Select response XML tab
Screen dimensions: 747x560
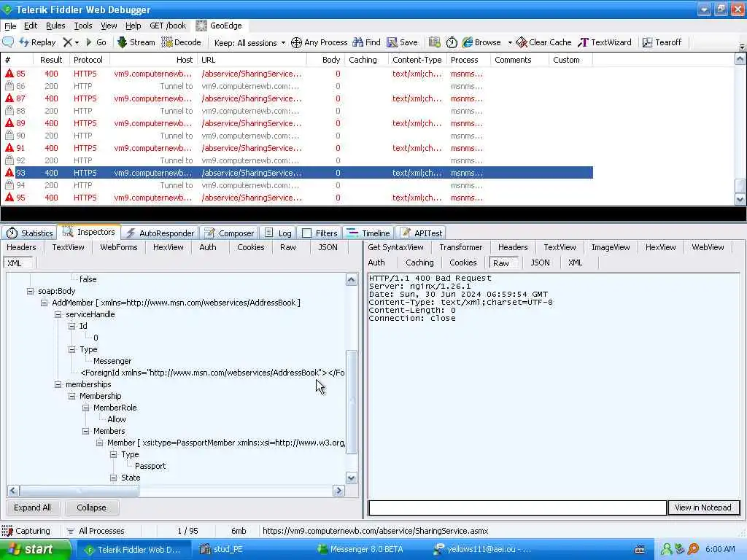click(x=575, y=262)
